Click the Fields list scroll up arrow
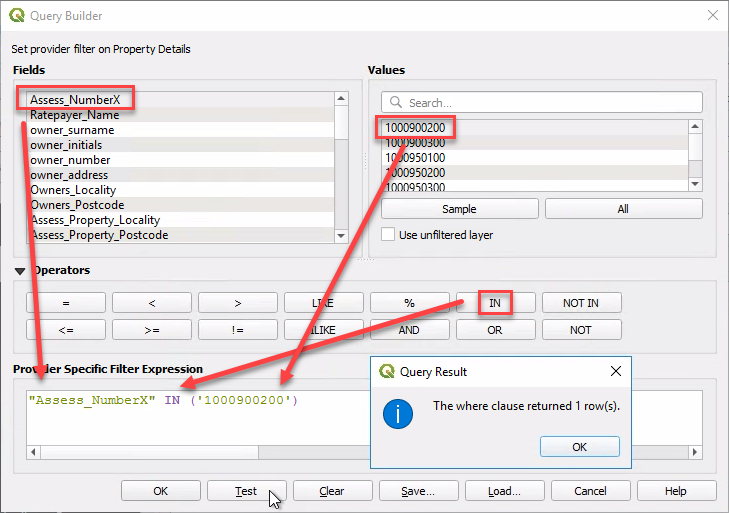Screen dimensions: 729x513 pos(341,98)
